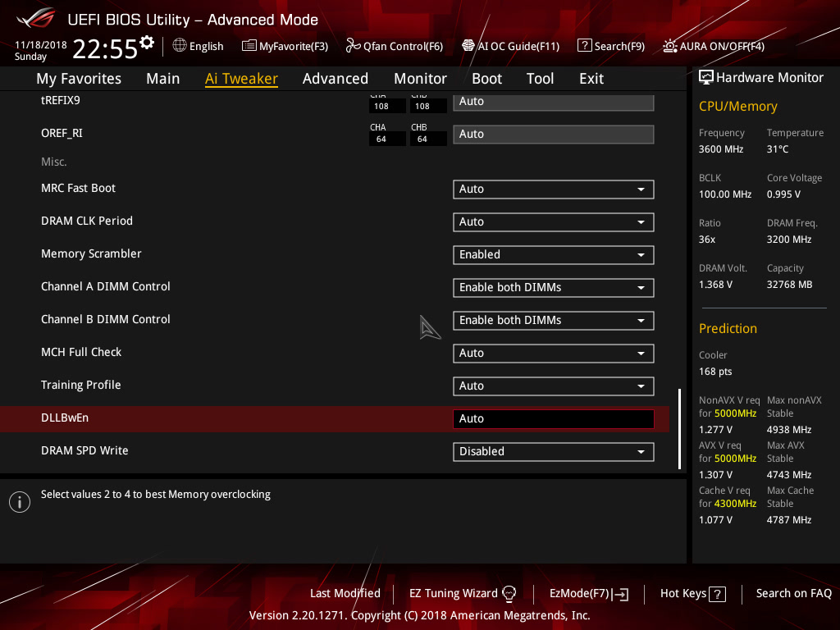View Last Modified settings
The image size is (840, 630).
[345, 594]
